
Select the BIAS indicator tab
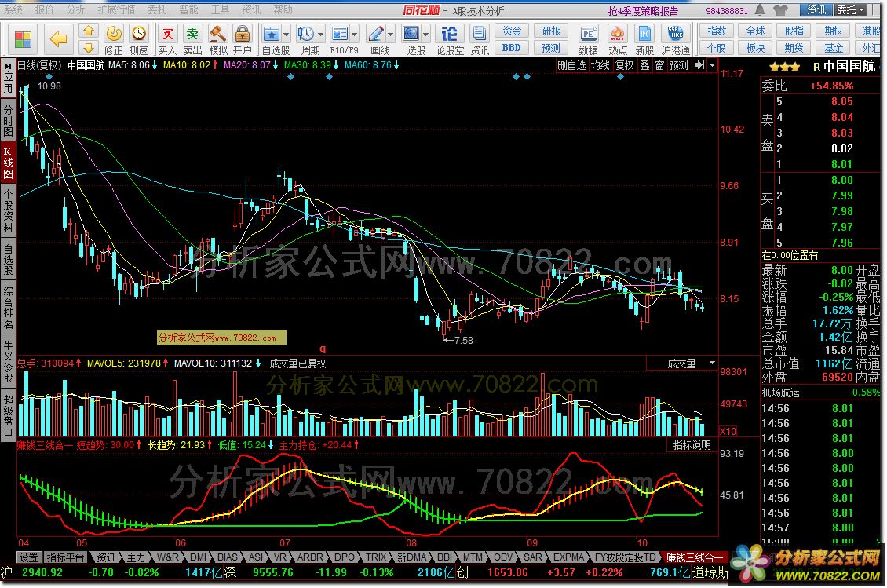point(228,557)
